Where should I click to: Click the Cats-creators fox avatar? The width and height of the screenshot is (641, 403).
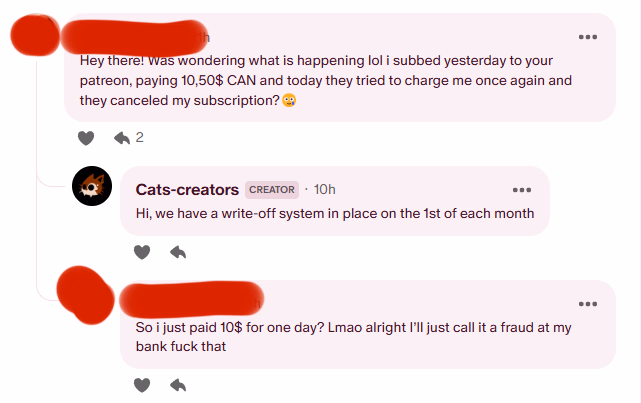click(x=92, y=186)
